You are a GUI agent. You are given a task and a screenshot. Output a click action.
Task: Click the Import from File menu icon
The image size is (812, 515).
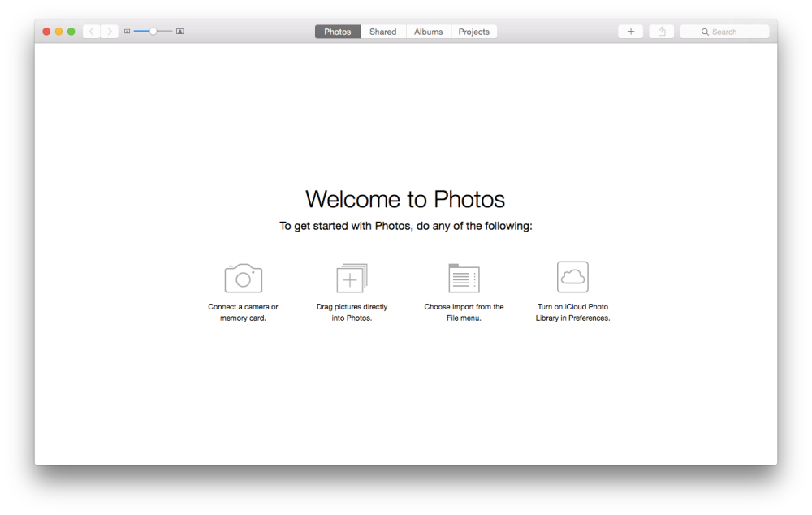click(x=463, y=276)
